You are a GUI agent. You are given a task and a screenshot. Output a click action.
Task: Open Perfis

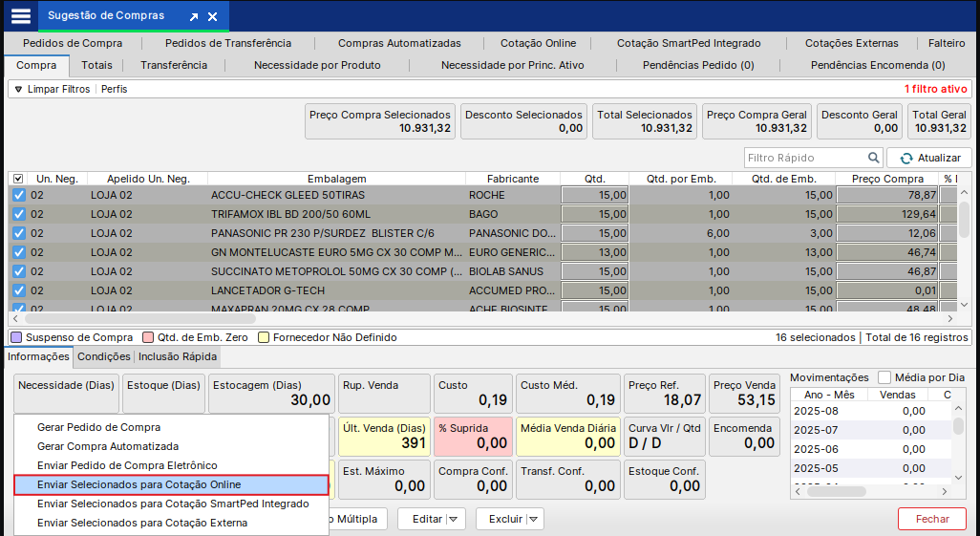tap(115, 90)
